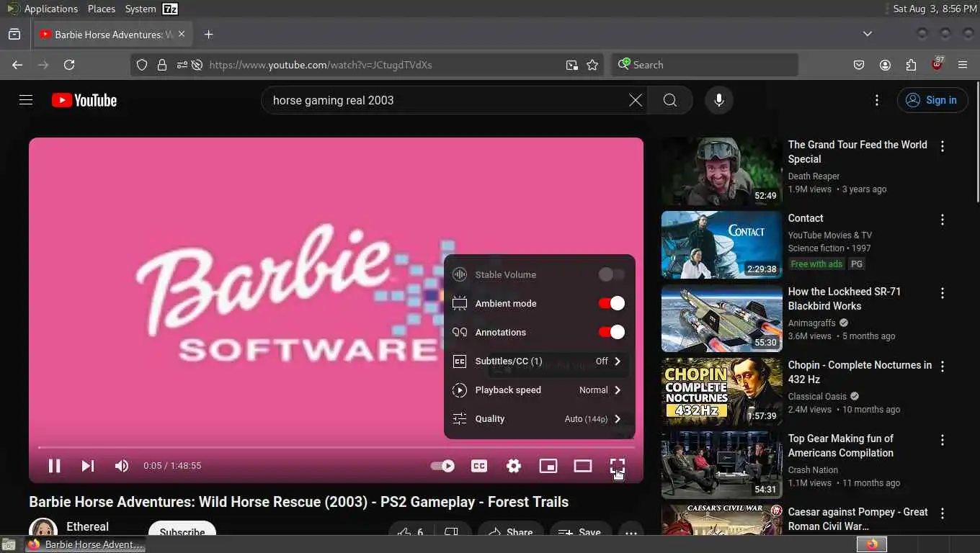Bookmark page with star icon

click(592, 65)
